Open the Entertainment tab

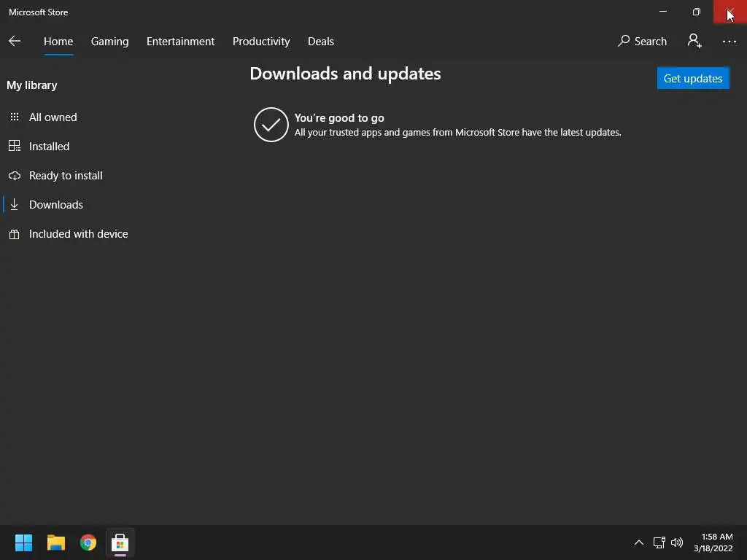tap(181, 42)
